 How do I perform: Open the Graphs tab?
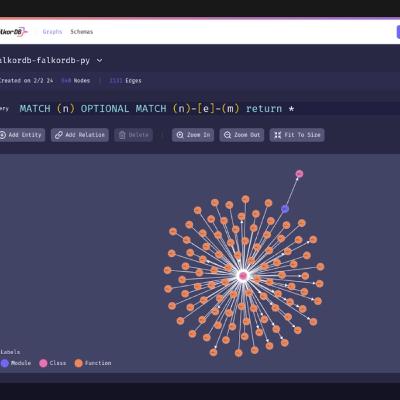[x=52, y=32]
